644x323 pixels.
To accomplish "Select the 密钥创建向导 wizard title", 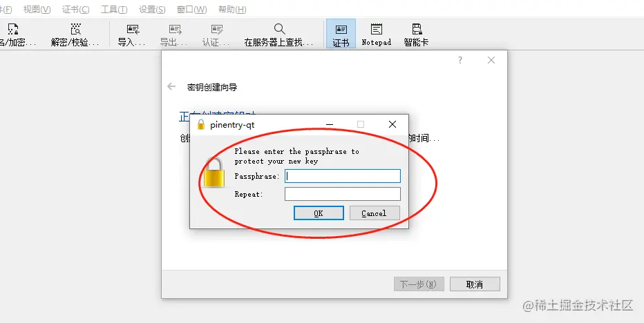I will (x=212, y=87).
